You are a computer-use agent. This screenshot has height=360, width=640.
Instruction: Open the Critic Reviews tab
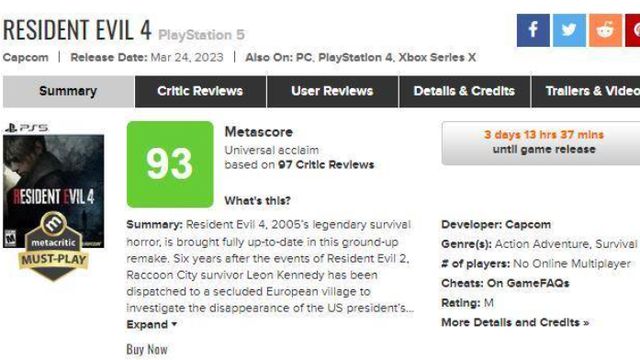click(200, 91)
